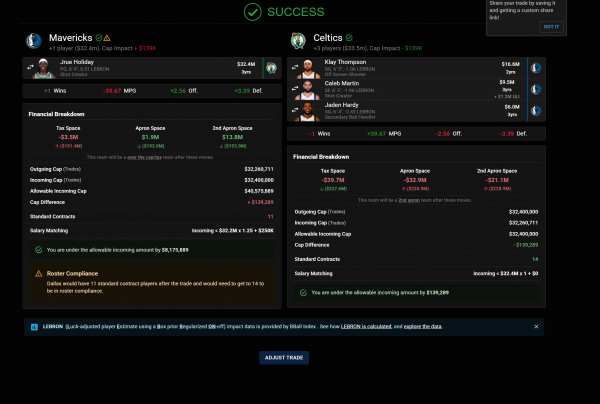Screen dimensions: 600x404
Task: Click Mavericks Salary Matching formula text
Action: pyautogui.click(x=233, y=231)
